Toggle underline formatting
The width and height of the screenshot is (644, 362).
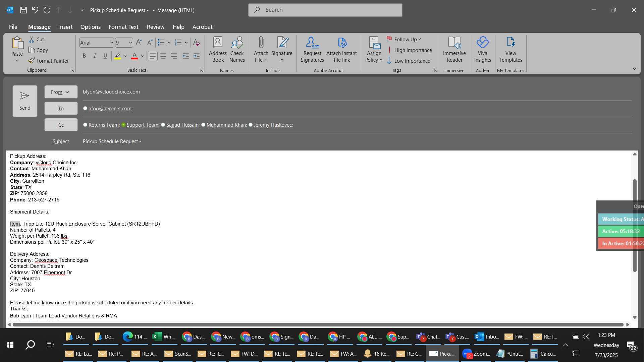tap(105, 56)
